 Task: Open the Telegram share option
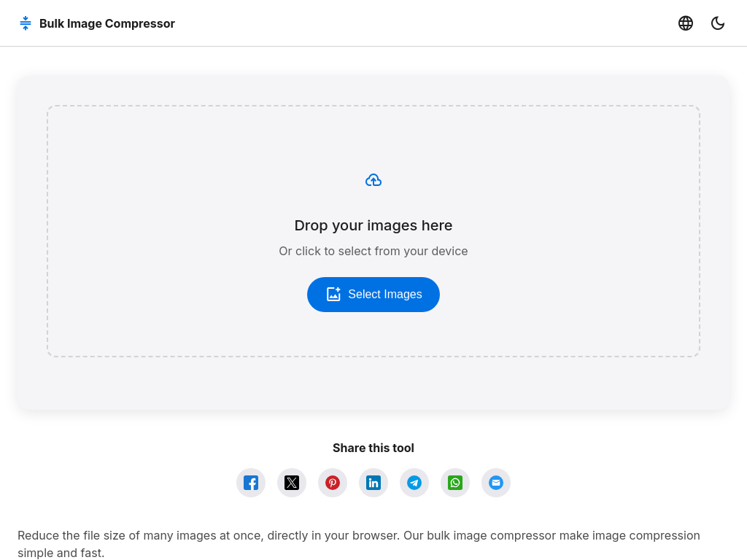coord(414,483)
